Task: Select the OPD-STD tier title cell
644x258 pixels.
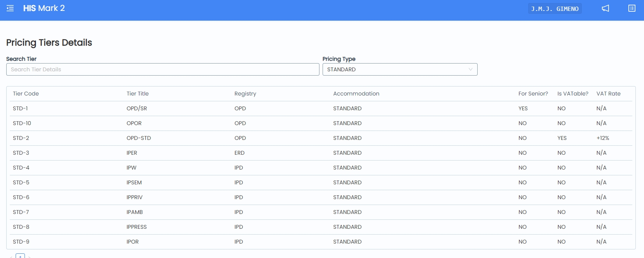Action: coord(139,138)
